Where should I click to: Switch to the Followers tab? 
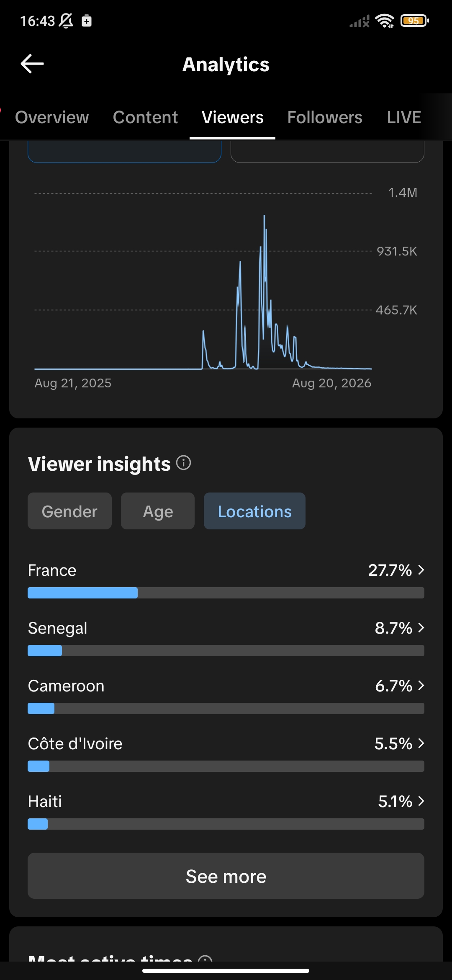click(x=325, y=117)
